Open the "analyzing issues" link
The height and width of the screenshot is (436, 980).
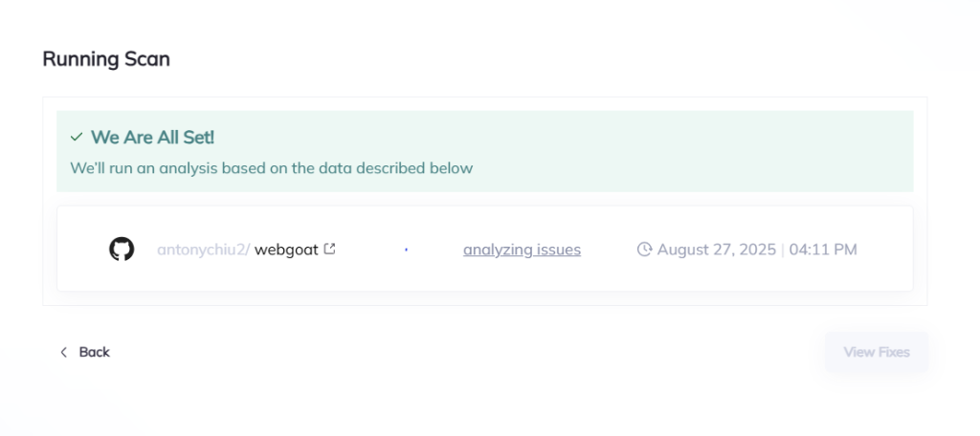coord(522,250)
